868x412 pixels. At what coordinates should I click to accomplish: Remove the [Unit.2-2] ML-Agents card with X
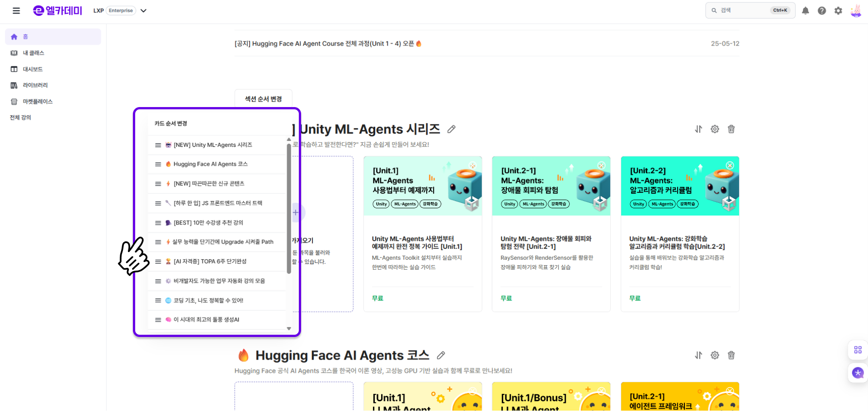click(730, 166)
